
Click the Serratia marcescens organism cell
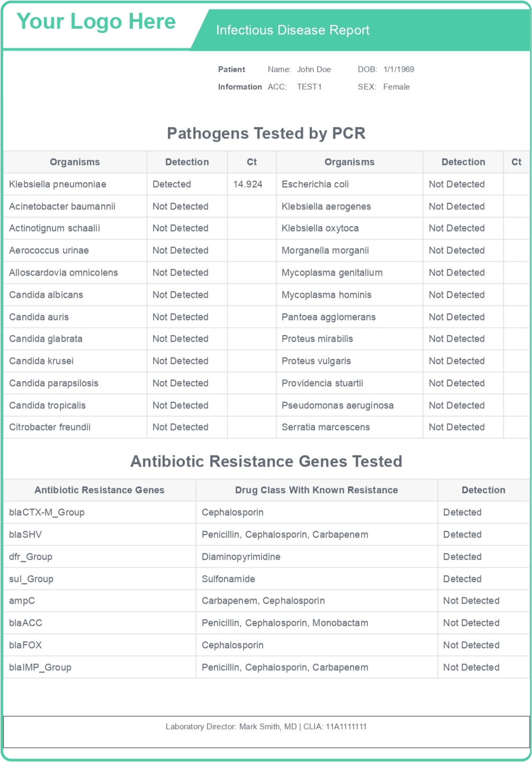(326, 427)
